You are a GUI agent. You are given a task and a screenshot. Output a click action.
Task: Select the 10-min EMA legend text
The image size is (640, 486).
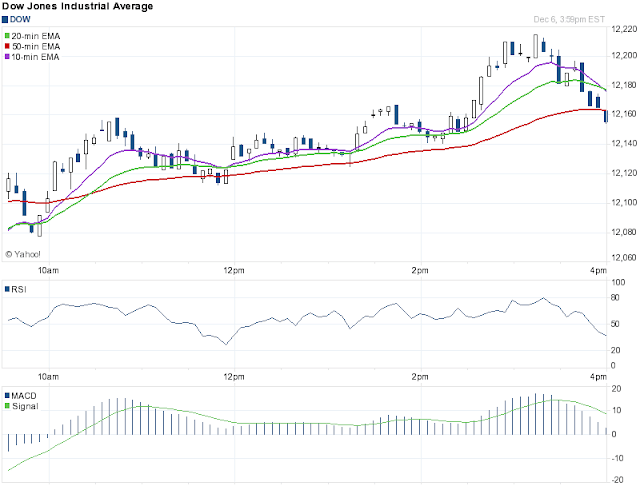(x=36, y=57)
